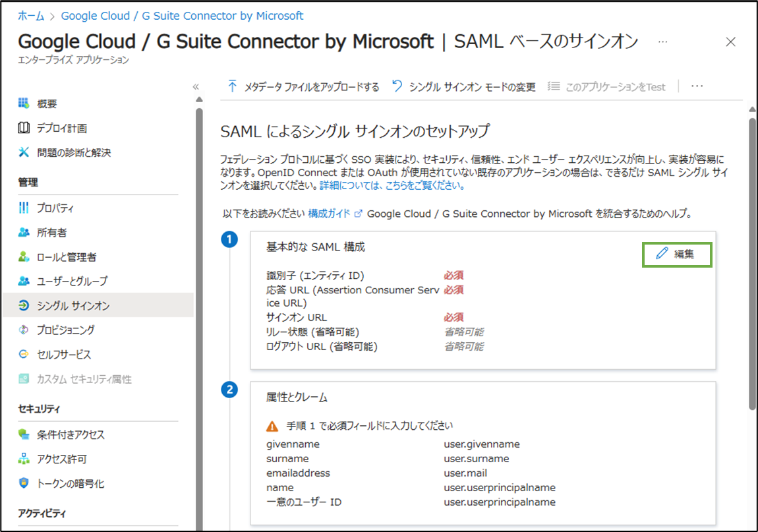Click the 所有者 people icon
The image size is (758, 532).
tap(24, 232)
